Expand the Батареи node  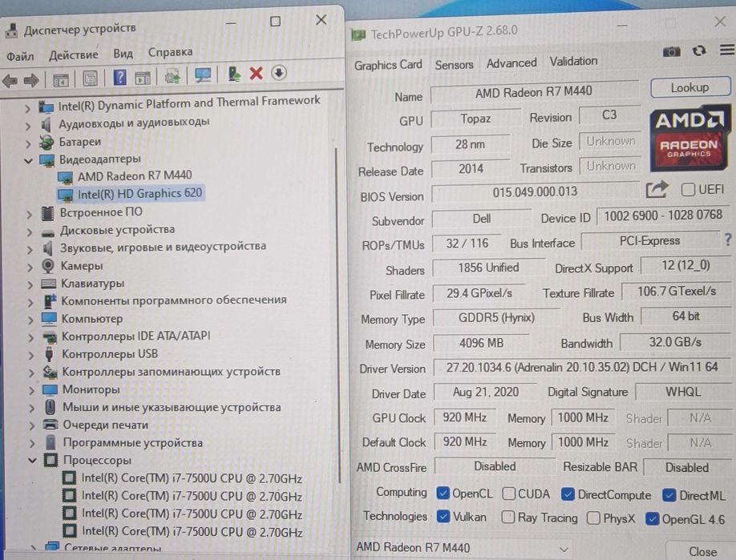pyautogui.click(x=28, y=143)
